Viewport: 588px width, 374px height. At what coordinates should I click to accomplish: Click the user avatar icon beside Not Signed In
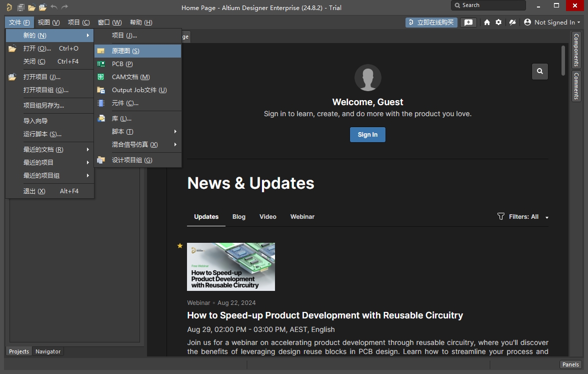tap(527, 22)
